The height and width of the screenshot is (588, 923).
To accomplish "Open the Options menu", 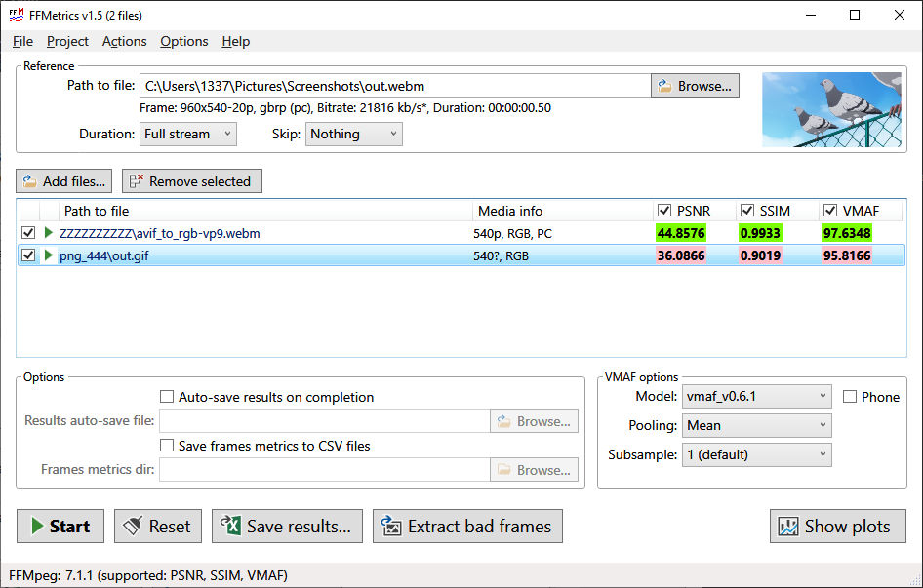I will [x=184, y=41].
